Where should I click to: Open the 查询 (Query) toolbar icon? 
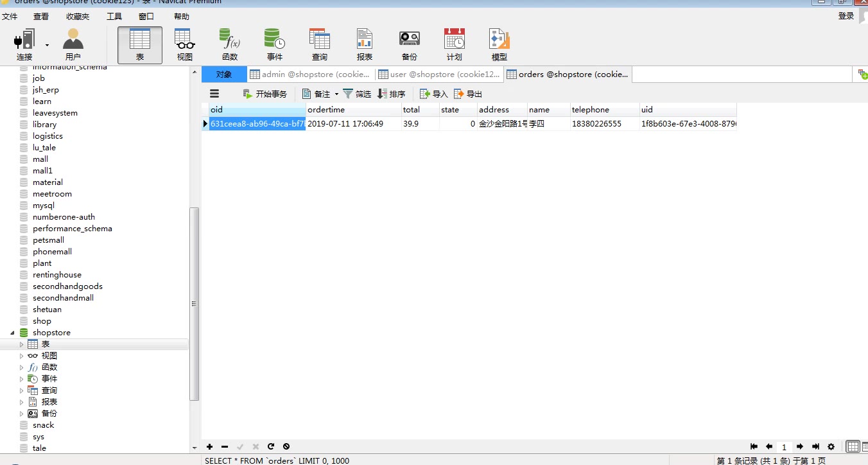[320, 45]
